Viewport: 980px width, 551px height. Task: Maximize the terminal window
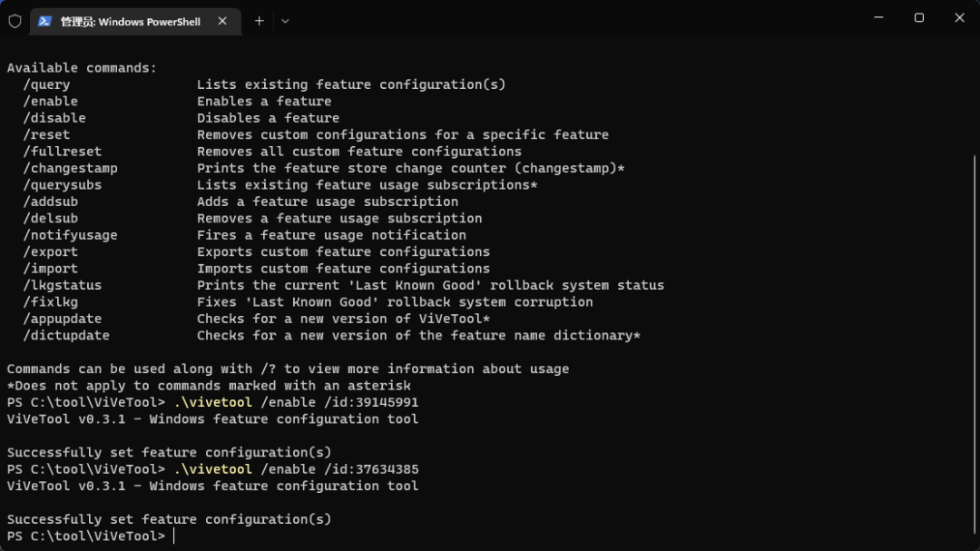pos(919,17)
